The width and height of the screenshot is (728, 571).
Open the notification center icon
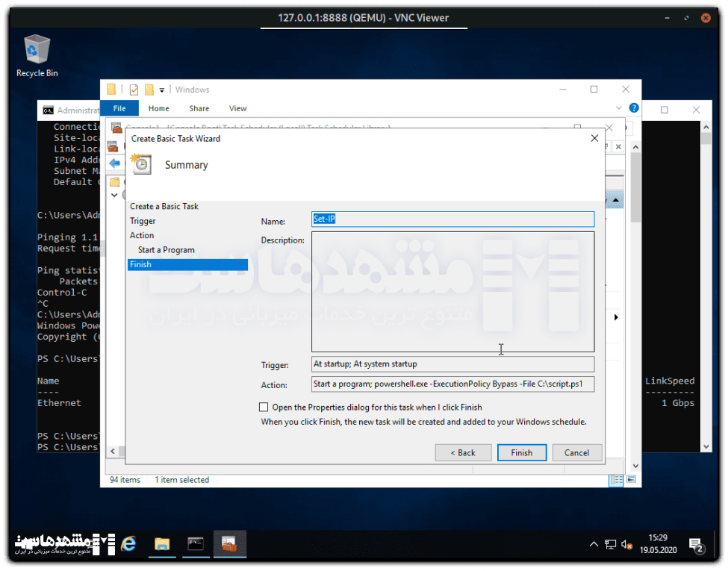click(695, 545)
